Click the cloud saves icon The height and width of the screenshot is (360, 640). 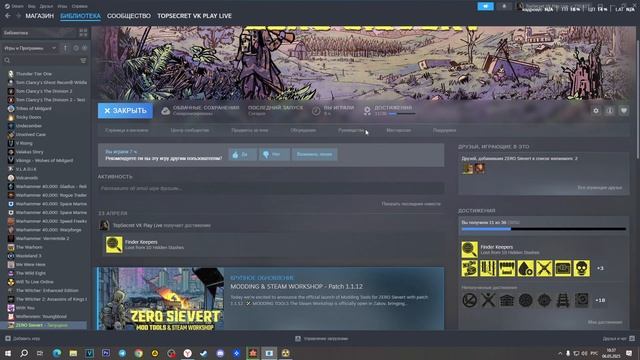(x=165, y=111)
